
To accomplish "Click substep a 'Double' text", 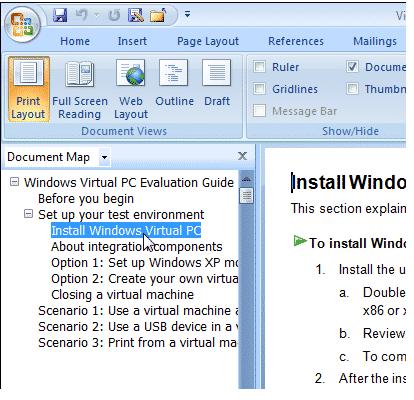I will tap(384, 292).
